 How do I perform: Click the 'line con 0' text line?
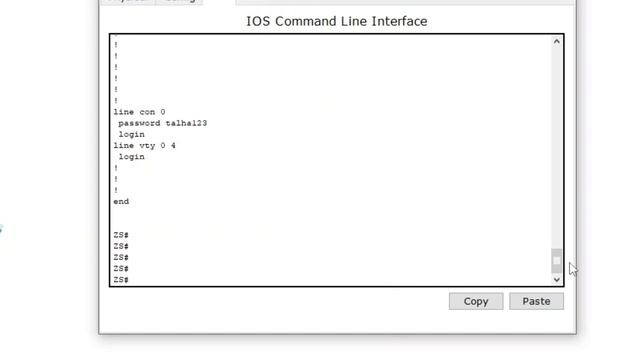click(x=139, y=112)
